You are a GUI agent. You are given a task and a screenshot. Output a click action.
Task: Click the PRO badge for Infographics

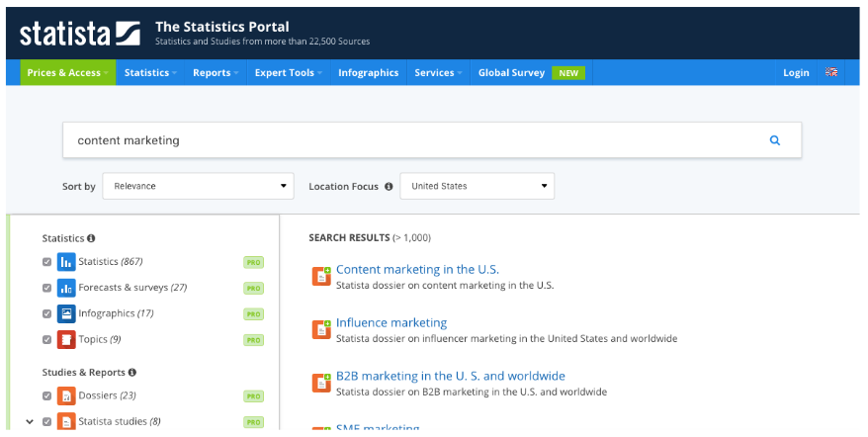[x=253, y=314]
